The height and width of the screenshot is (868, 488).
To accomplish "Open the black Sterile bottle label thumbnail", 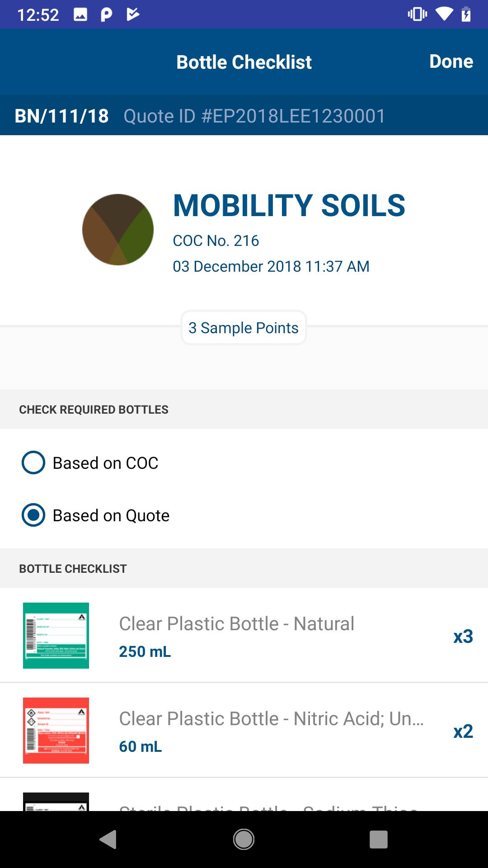I will click(56, 802).
